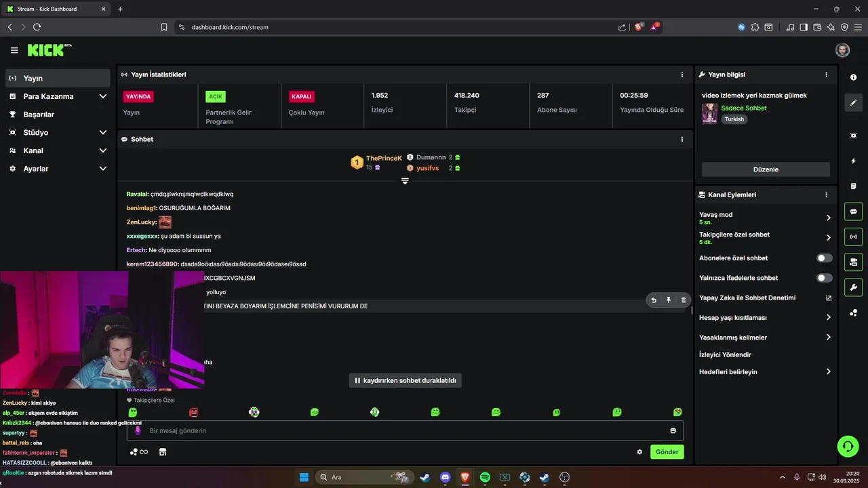The image size is (868, 488).
Task: Open Kanal Eylemleri panel three-dot menu
Action: click(x=826, y=195)
